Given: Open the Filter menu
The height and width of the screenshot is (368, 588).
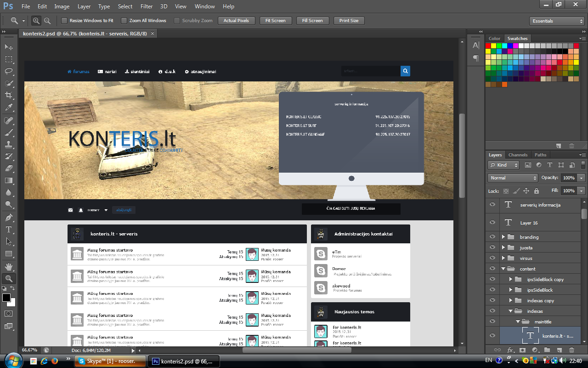Looking at the screenshot, I should [147, 6].
